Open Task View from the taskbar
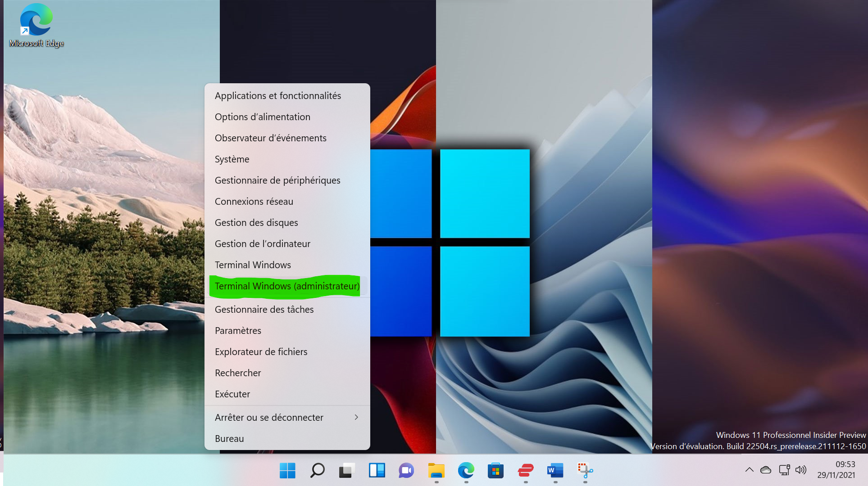The width and height of the screenshot is (868, 486). coord(347,471)
